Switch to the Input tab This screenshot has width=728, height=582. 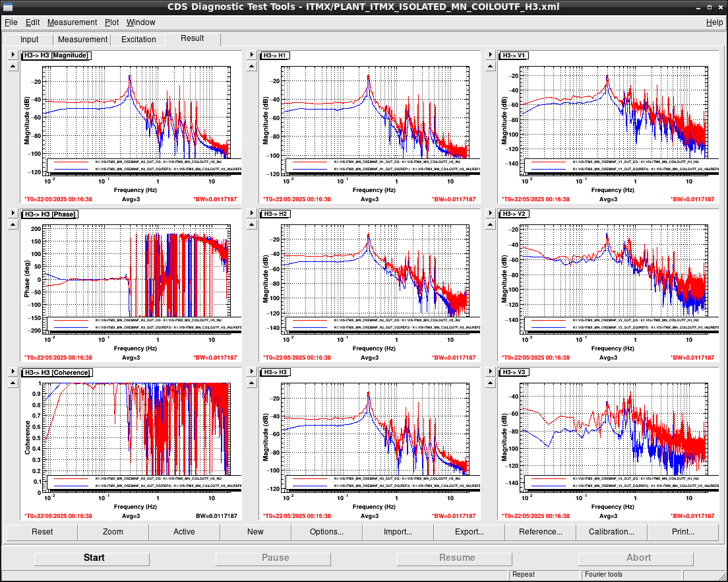(29, 40)
